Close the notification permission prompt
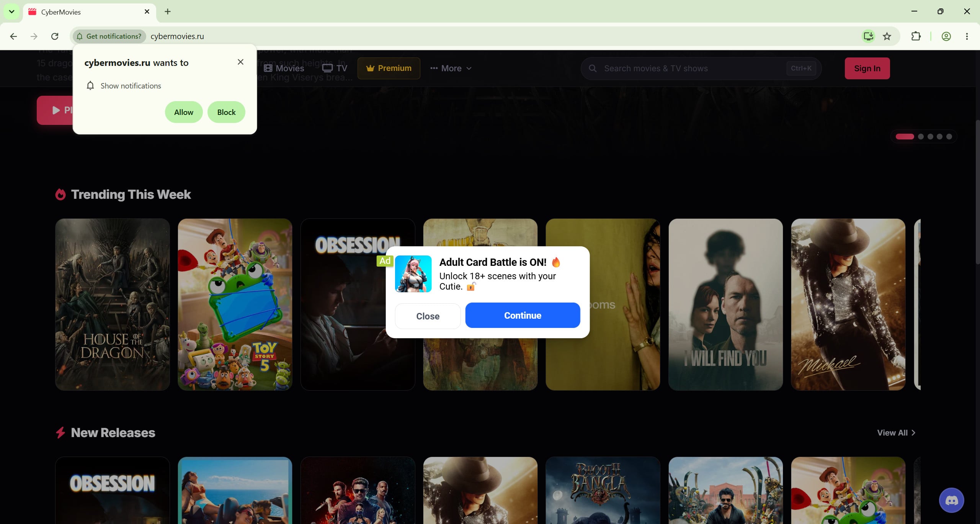Screen dimensions: 980x524 [240, 62]
